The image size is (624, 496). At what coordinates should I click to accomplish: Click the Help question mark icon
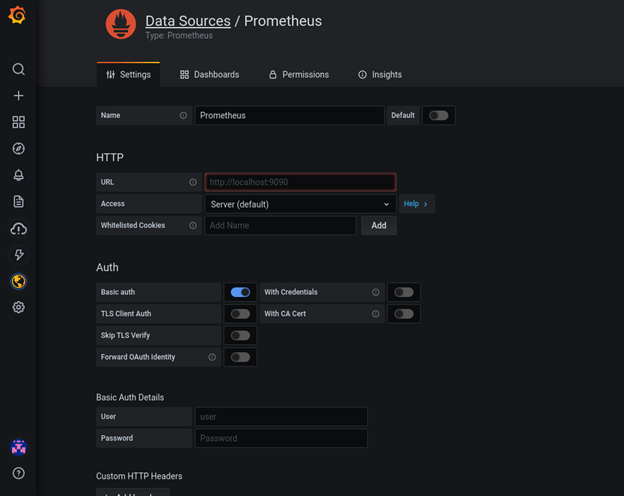pos(18,473)
